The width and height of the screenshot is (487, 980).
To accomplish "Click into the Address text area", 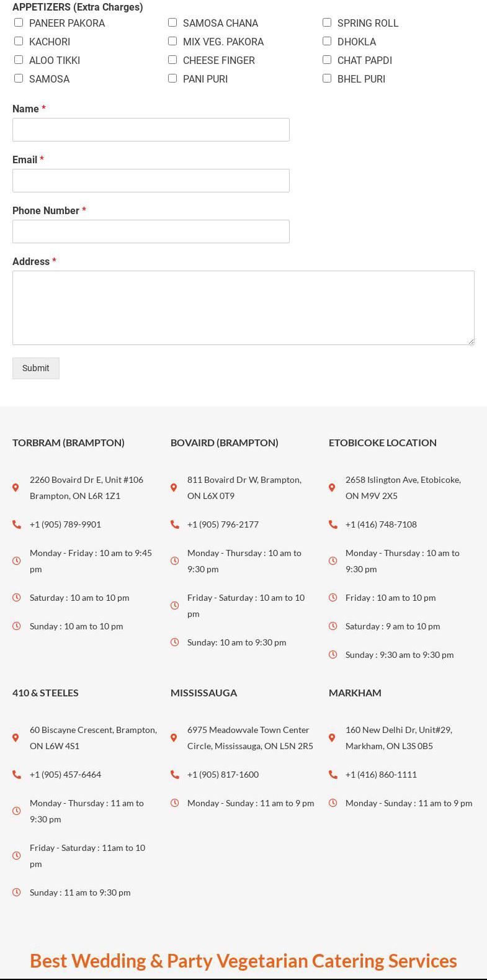I will click(243, 308).
